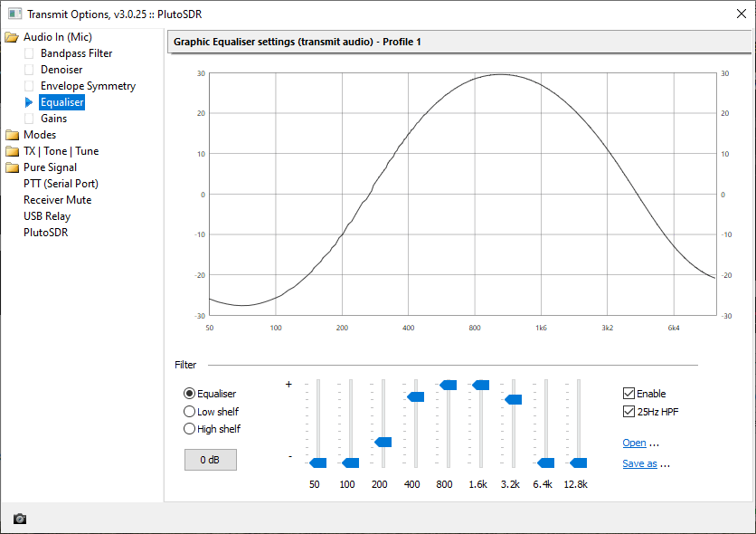Image resolution: width=756 pixels, height=534 pixels.
Task: Select PTT (Serial Port) in the tree
Action: point(61,184)
